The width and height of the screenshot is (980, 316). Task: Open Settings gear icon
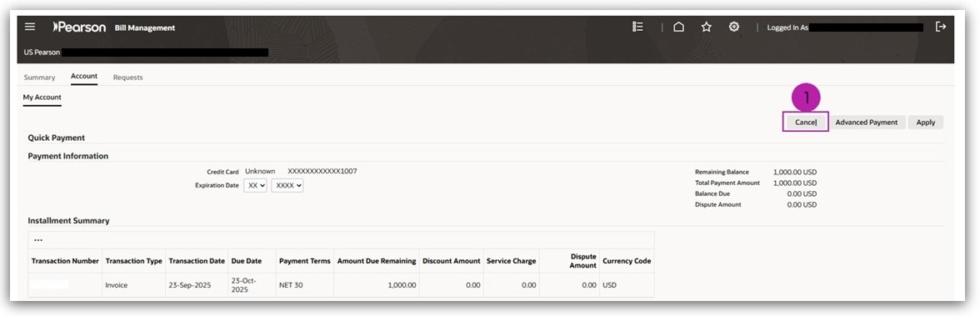click(x=734, y=27)
